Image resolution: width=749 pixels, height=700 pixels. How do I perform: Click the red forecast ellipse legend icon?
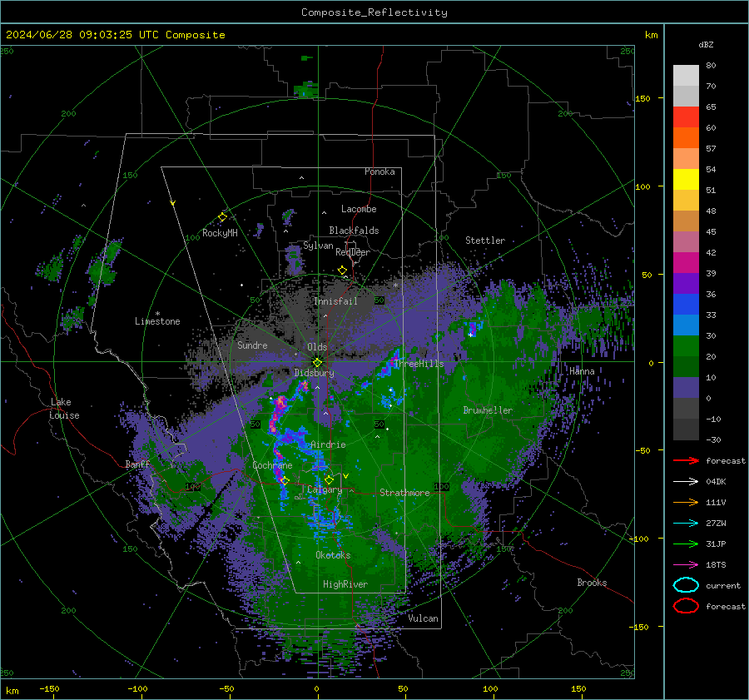(686, 606)
